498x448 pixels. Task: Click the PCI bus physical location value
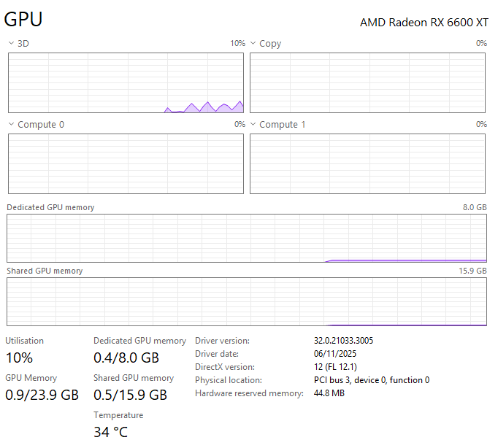371,380
